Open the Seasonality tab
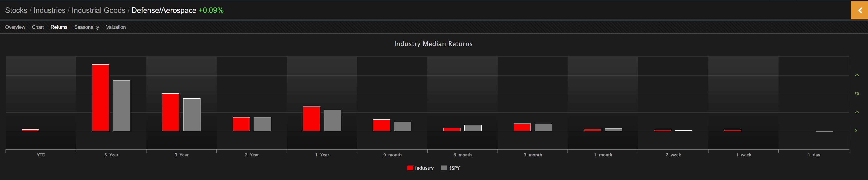Screen dimensions: 868x180 point(87,27)
